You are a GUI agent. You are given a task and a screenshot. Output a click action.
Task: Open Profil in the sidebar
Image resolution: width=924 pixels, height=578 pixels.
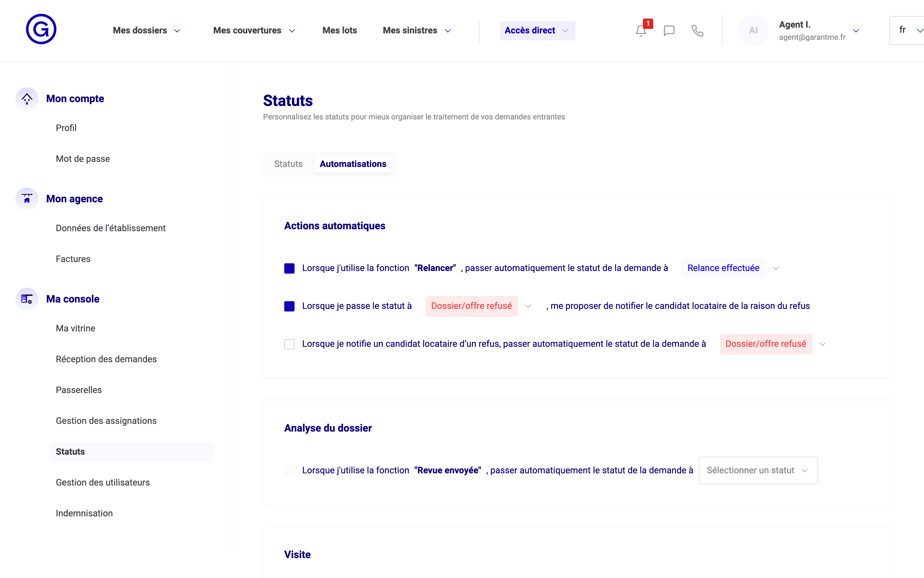[x=66, y=128]
